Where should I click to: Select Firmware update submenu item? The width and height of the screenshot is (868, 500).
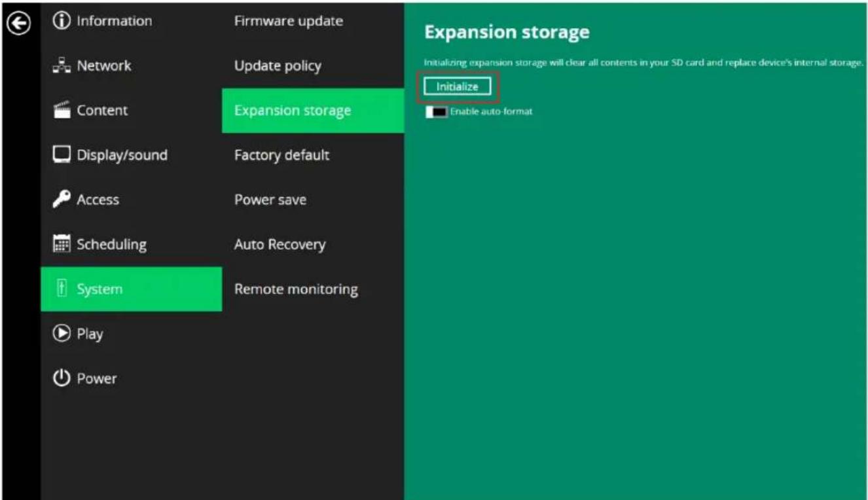click(288, 21)
